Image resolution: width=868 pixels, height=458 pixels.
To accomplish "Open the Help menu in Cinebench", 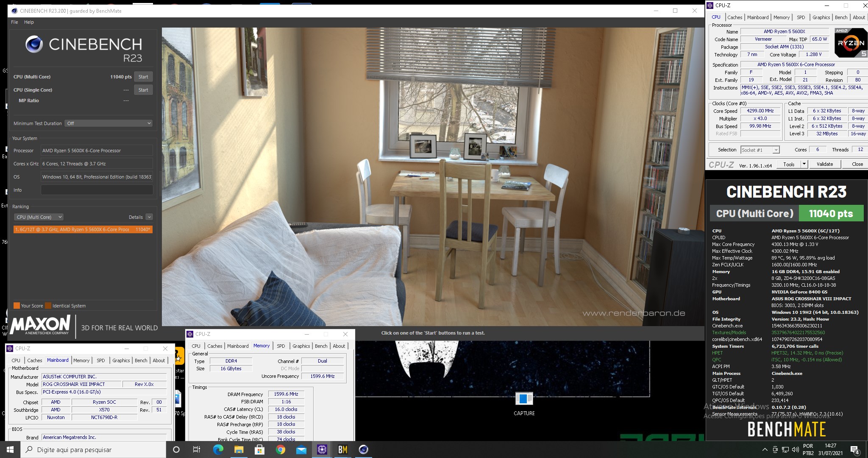I will [29, 22].
